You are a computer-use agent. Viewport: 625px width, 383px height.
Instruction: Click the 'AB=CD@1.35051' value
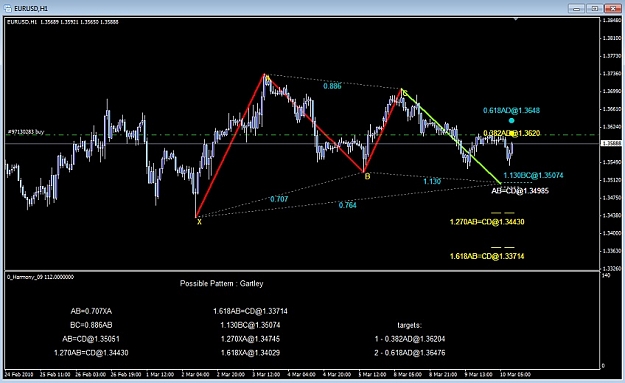click(91, 339)
